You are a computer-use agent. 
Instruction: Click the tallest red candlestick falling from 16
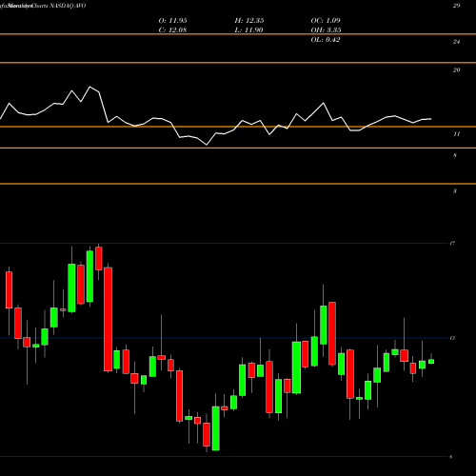click(108, 319)
